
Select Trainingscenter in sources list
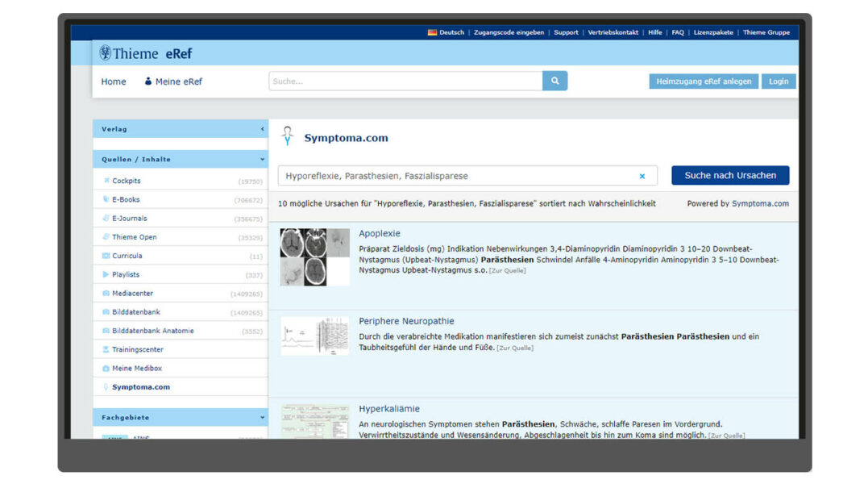pos(138,349)
